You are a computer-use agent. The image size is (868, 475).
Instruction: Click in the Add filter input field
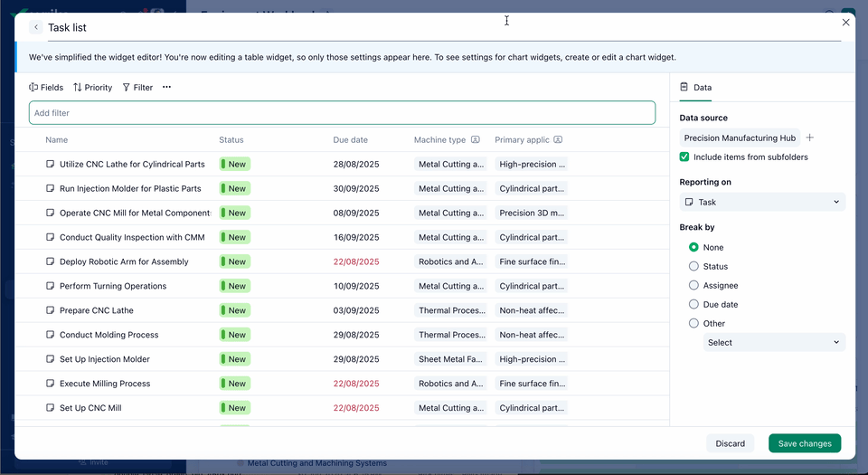point(342,113)
